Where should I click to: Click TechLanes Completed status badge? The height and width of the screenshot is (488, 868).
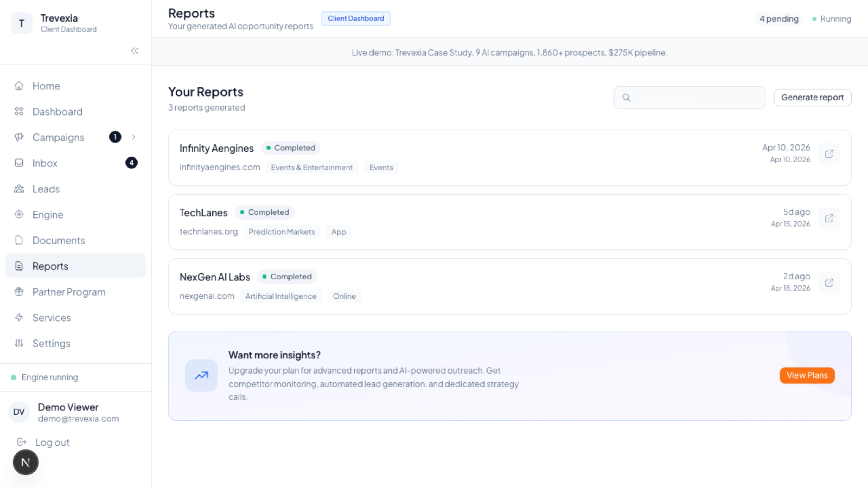265,212
